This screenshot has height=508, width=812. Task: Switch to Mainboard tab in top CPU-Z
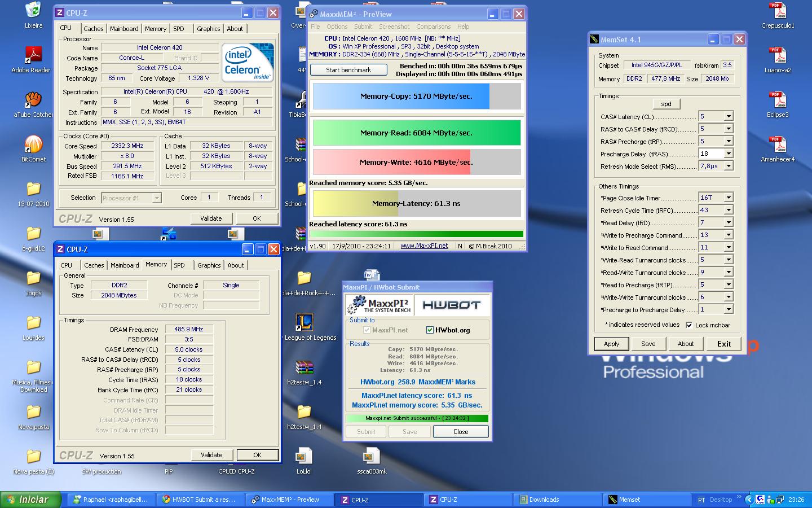[124, 29]
